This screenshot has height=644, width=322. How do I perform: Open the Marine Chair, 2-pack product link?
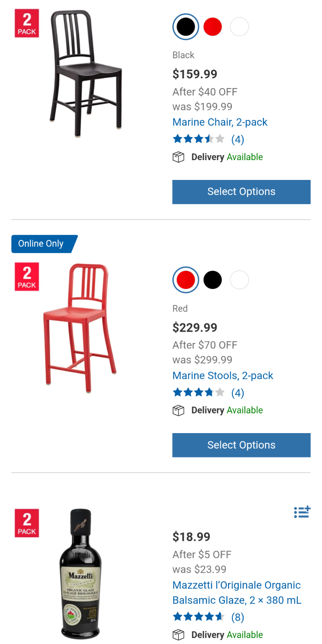coord(220,122)
